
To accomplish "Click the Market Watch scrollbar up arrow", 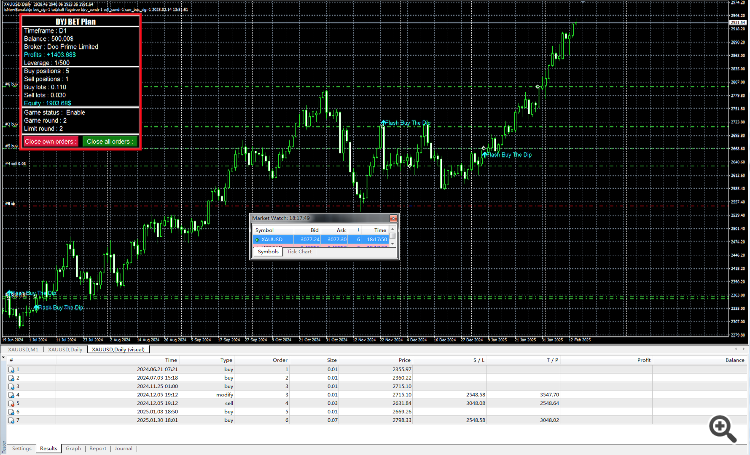I will coord(393,229).
